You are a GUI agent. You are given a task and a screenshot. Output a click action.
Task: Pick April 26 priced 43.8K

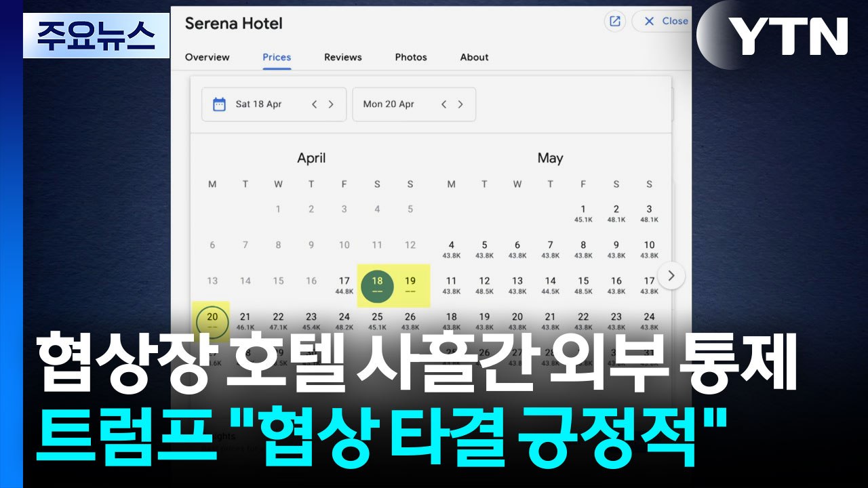410,321
